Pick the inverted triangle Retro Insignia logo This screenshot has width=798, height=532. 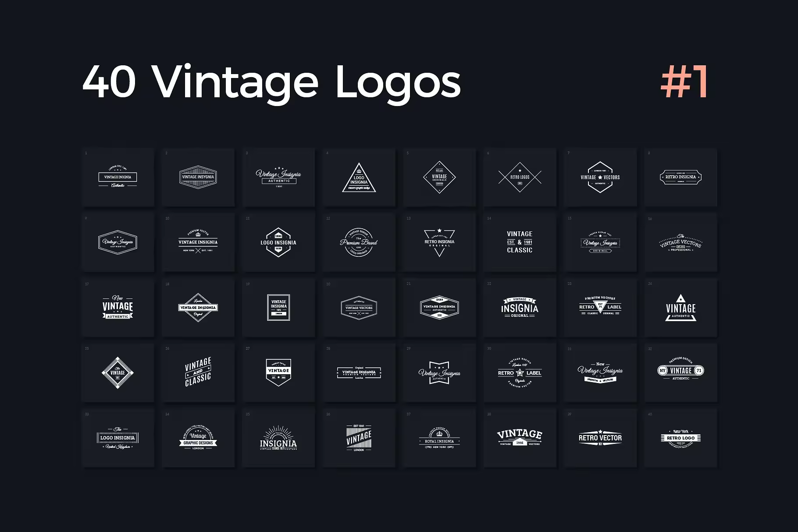pyautogui.click(x=439, y=242)
